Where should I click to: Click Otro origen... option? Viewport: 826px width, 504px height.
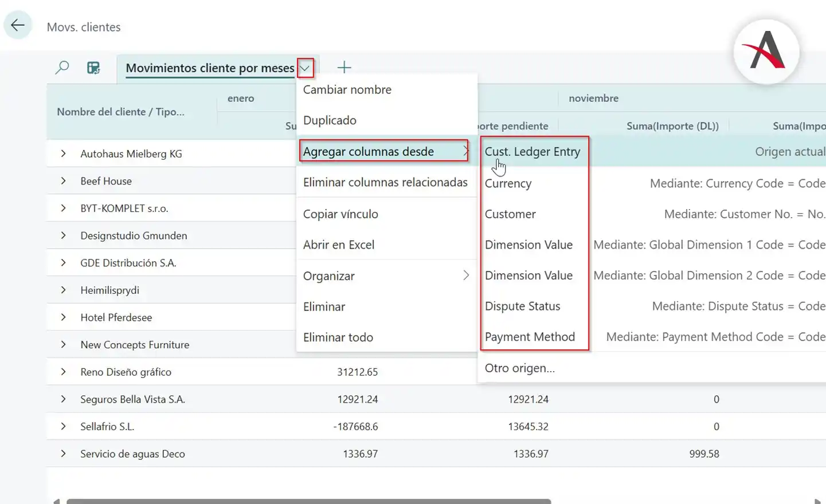tap(519, 368)
